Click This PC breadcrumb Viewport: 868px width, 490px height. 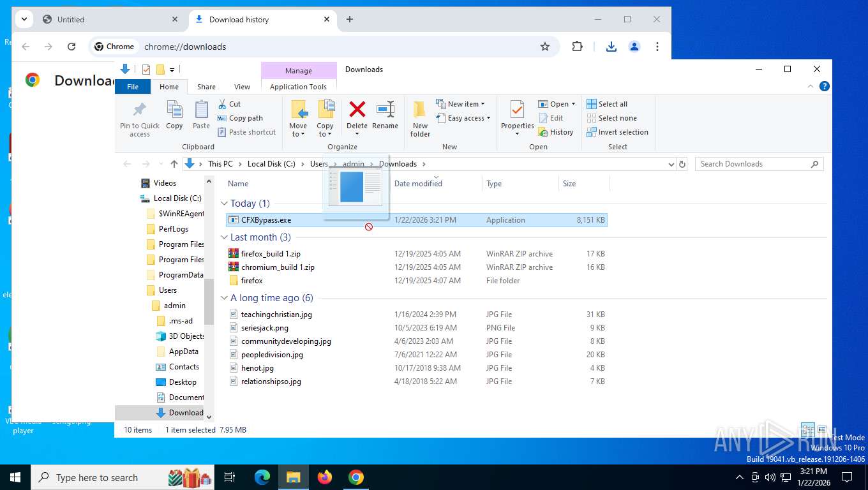pos(220,164)
